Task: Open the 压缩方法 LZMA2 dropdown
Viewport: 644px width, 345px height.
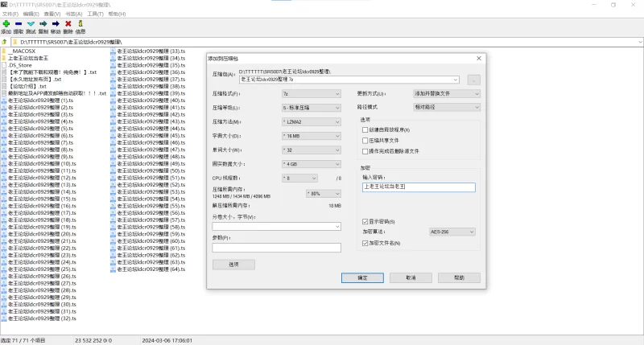Action: [312, 122]
